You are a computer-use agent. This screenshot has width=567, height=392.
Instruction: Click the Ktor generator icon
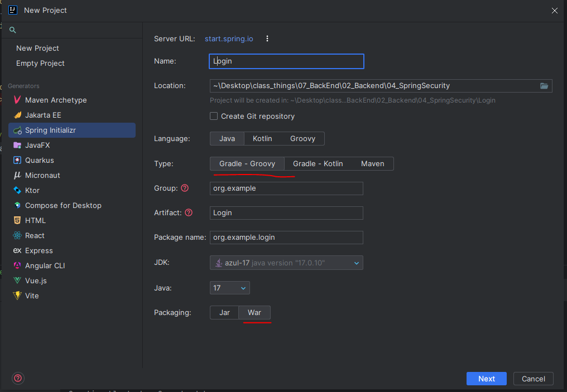click(x=17, y=190)
